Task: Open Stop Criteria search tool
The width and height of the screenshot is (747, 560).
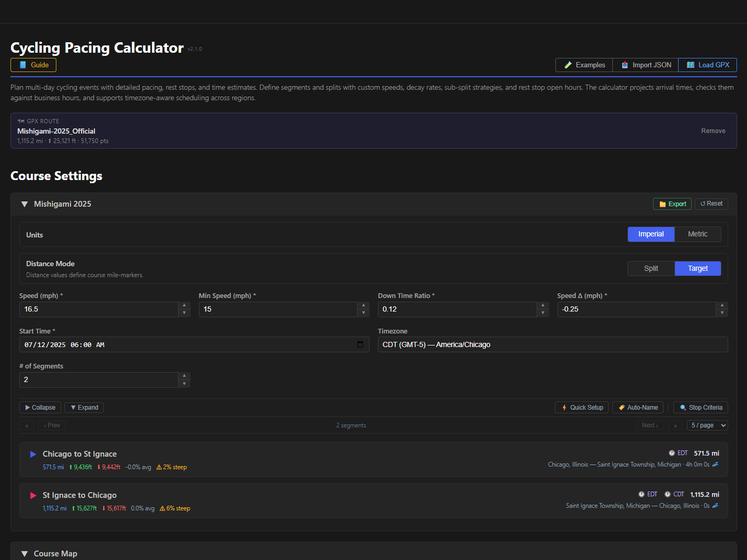Action: coord(701,408)
